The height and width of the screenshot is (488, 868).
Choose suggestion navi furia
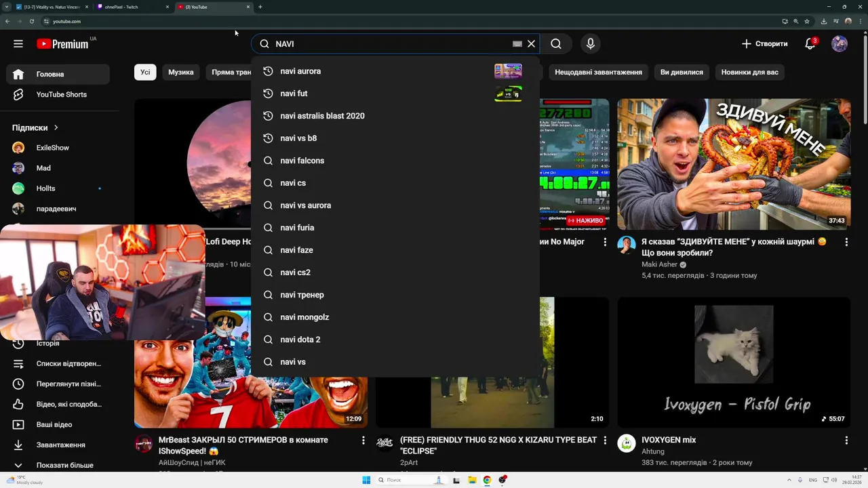click(x=395, y=228)
